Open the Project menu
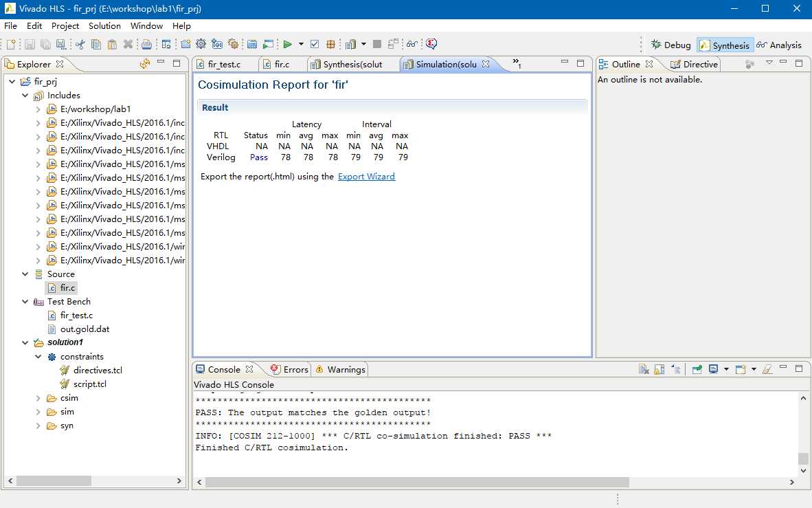The width and height of the screenshot is (812, 508). click(x=65, y=26)
